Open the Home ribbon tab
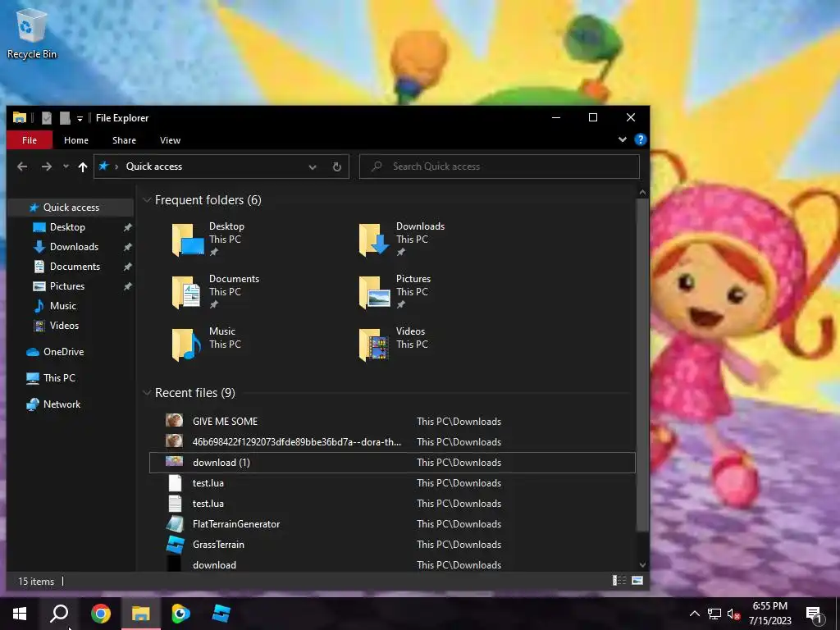 click(x=76, y=140)
